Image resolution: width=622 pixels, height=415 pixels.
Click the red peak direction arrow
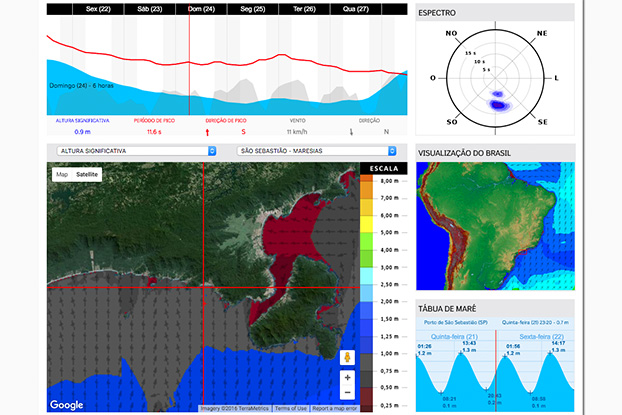pos(207,132)
